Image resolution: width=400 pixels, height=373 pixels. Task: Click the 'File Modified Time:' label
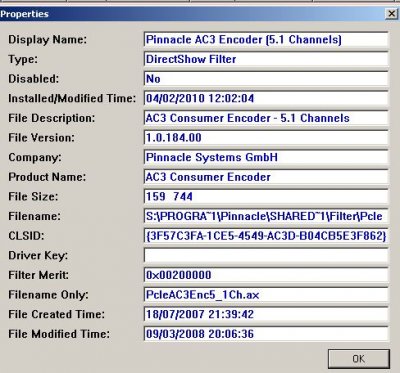pos(59,334)
